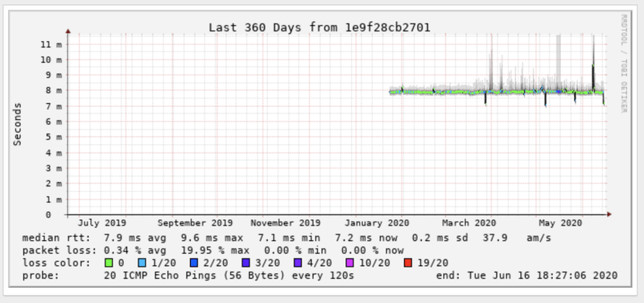This screenshot has width=644, height=303.
Task: Click the '7.1 ms min' rtt value
Action: click(289, 238)
